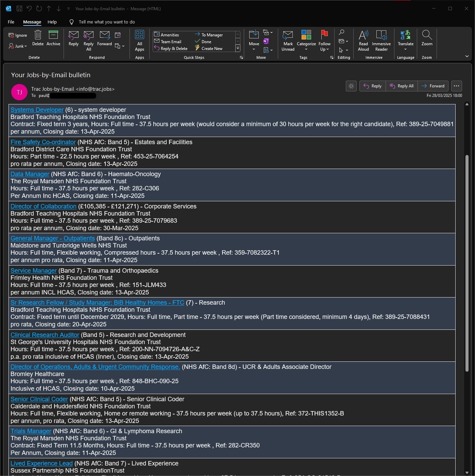This screenshot has height=476, width=475.
Task: Click the Redo arrow in the title bar
Action: pyautogui.click(x=39, y=8)
